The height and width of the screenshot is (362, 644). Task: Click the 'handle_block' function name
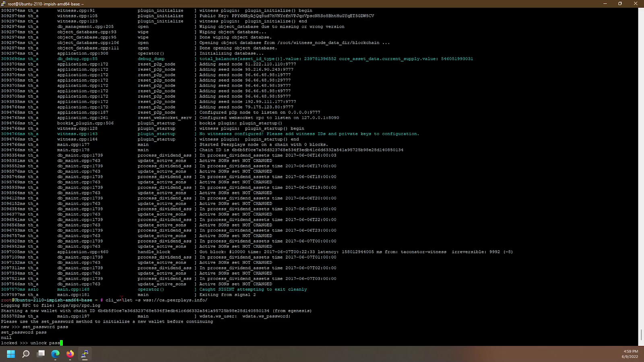pyautogui.click(x=154, y=252)
